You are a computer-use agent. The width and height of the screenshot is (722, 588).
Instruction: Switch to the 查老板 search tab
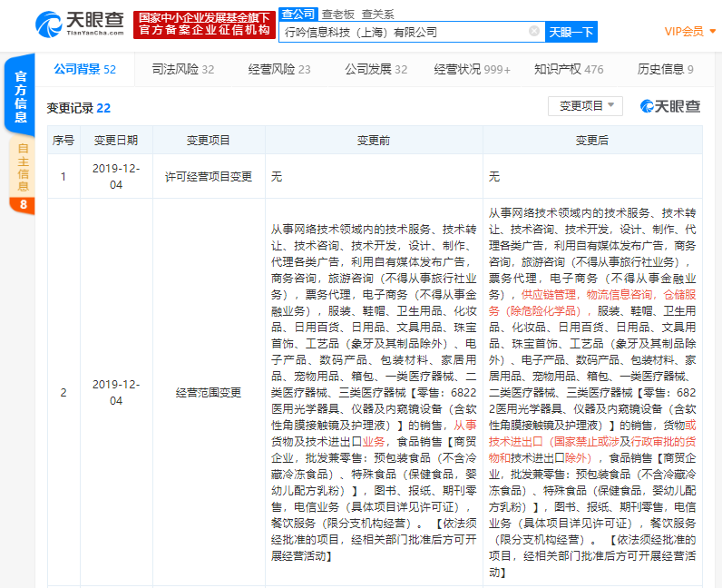point(338,15)
